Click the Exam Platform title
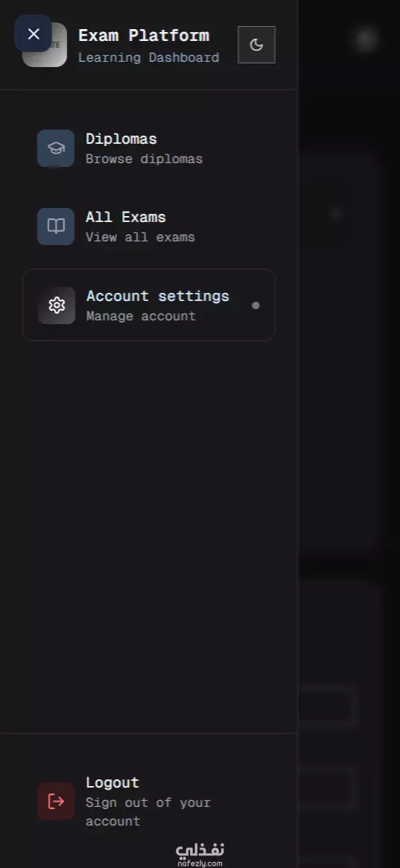The height and width of the screenshot is (868, 400). [x=144, y=36]
